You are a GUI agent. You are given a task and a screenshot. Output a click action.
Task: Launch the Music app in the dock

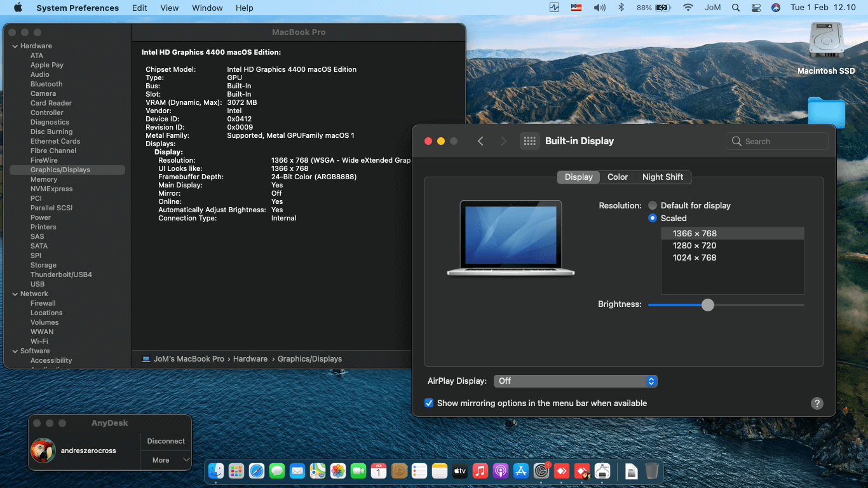coord(480,471)
